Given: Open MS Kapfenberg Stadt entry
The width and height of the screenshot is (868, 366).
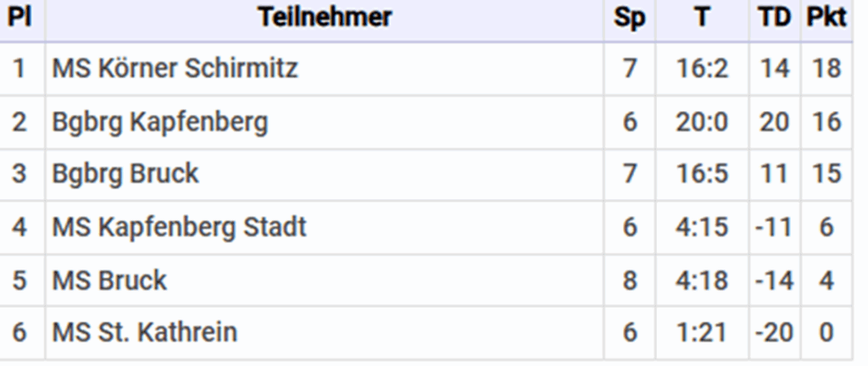Looking at the screenshot, I should pos(180,227).
